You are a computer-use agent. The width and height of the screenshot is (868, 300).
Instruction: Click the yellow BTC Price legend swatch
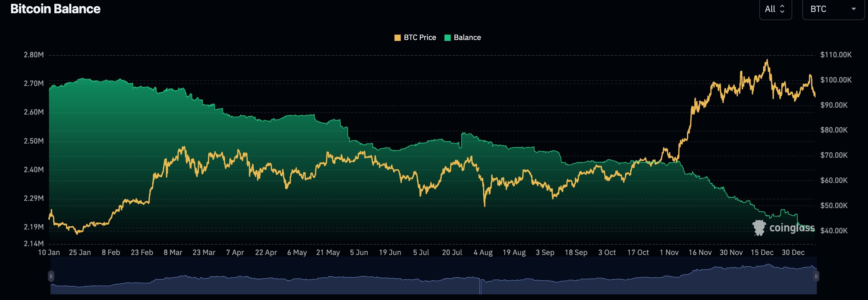tap(398, 37)
